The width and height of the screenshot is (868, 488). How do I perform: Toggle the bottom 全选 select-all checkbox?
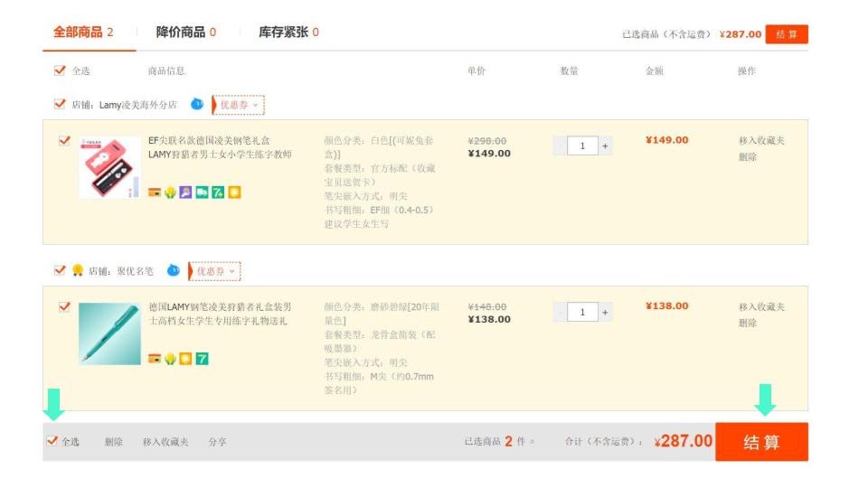tap(52, 441)
